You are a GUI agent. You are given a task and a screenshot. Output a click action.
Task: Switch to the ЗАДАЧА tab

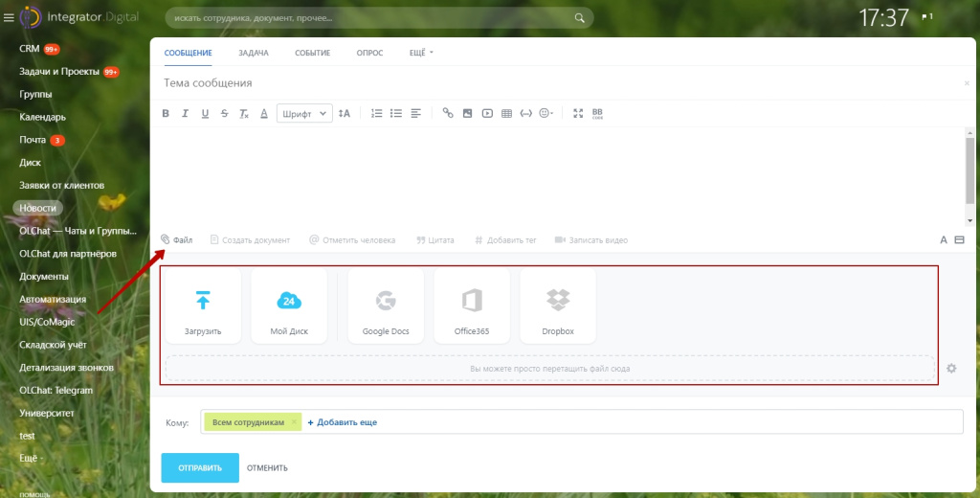(x=253, y=53)
